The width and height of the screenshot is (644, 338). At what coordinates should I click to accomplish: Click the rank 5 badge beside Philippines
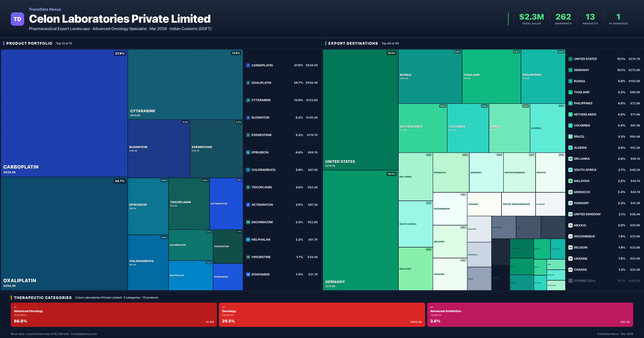click(x=571, y=103)
